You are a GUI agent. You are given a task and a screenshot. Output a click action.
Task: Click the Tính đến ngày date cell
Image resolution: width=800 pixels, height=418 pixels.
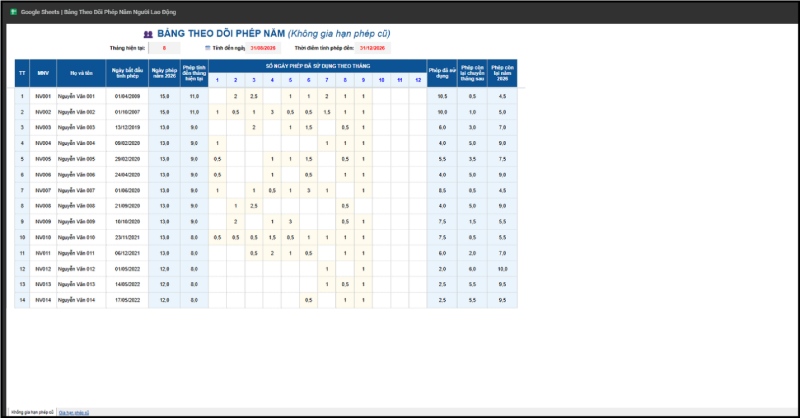coord(262,47)
